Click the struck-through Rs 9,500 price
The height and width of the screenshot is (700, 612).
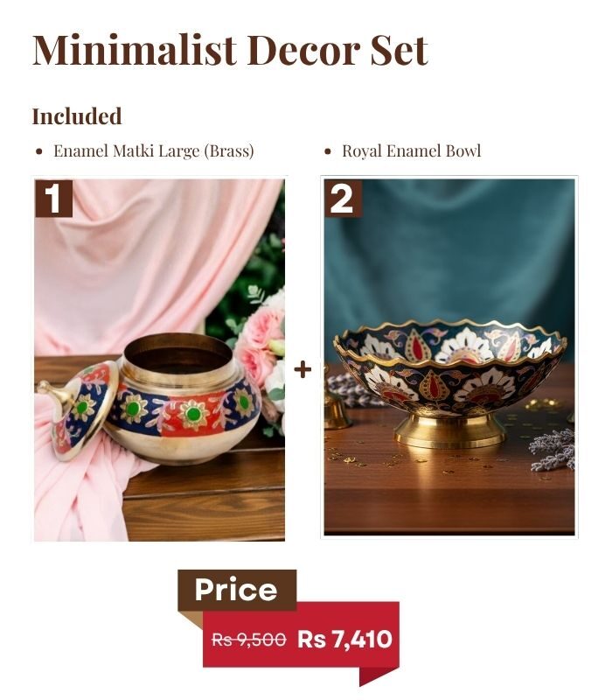[249, 640]
